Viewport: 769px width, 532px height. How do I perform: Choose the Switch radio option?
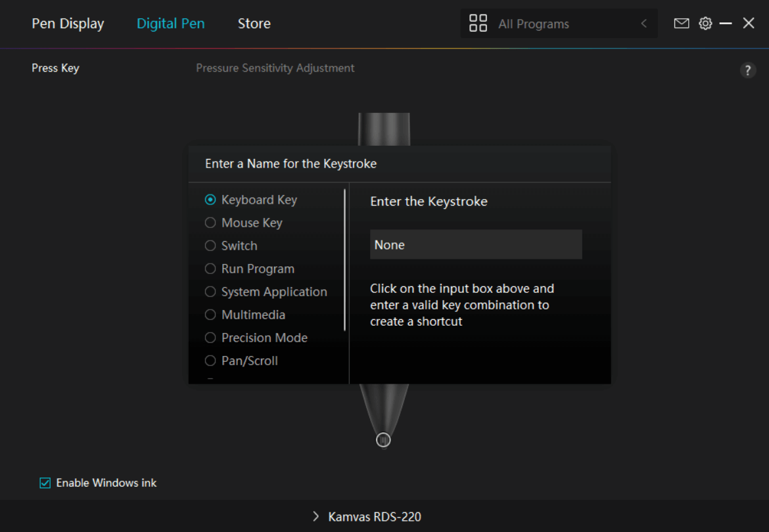pyautogui.click(x=210, y=246)
